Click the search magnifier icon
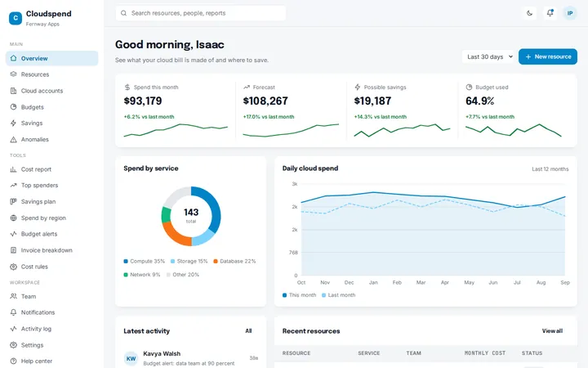588x368 pixels. pos(123,13)
